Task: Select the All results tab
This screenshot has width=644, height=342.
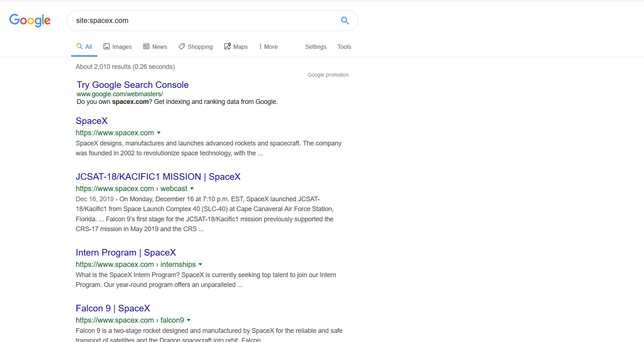Action: click(84, 47)
